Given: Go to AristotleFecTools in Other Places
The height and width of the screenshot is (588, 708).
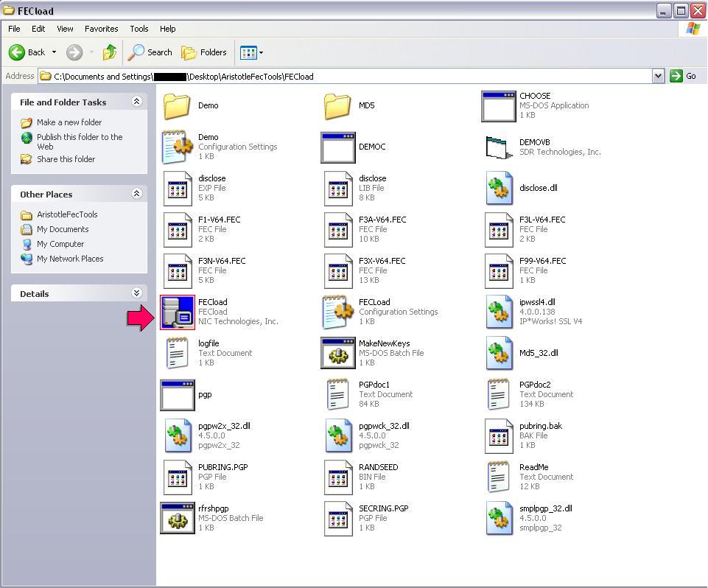Looking at the screenshot, I should pyautogui.click(x=67, y=215).
